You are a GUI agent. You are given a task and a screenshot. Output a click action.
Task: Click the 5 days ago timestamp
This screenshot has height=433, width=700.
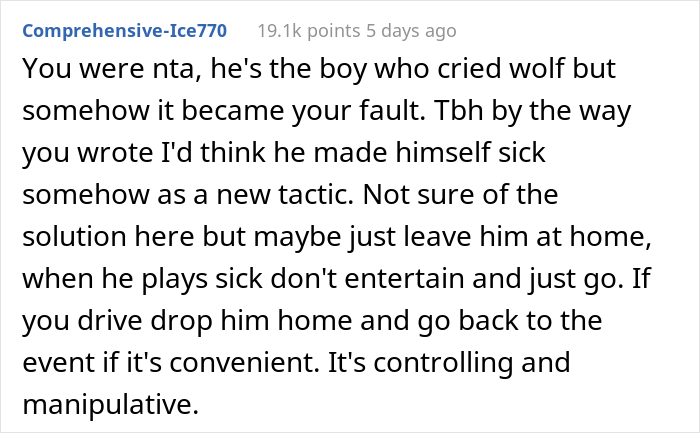pyautogui.click(x=412, y=31)
